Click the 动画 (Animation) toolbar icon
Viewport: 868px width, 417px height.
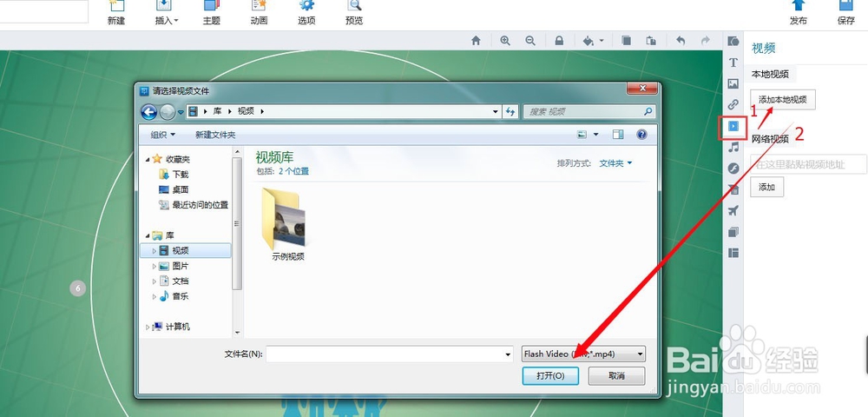(259, 12)
